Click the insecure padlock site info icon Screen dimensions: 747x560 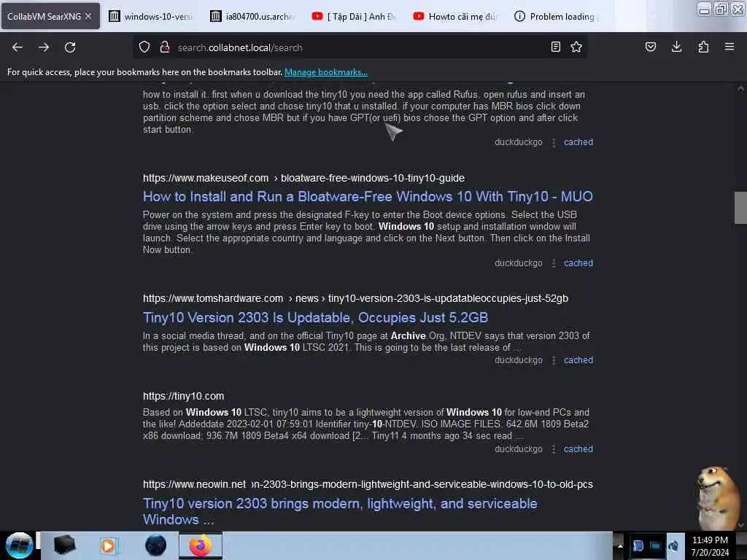(165, 47)
